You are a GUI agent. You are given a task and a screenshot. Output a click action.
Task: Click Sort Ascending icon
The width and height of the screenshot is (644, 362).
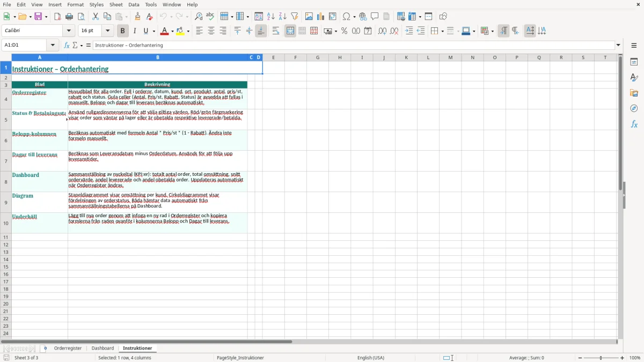pos(271,17)
